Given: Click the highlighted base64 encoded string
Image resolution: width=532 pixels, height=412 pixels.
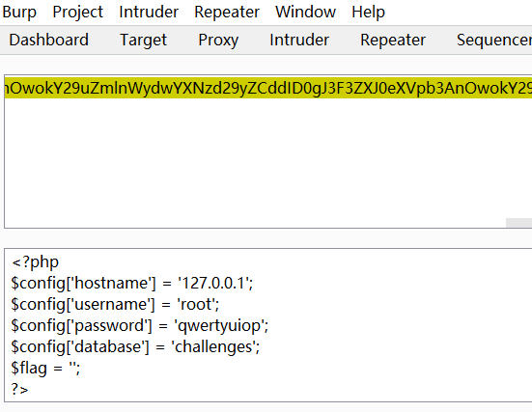Looking at the screenshot, I should click(268, 88).
